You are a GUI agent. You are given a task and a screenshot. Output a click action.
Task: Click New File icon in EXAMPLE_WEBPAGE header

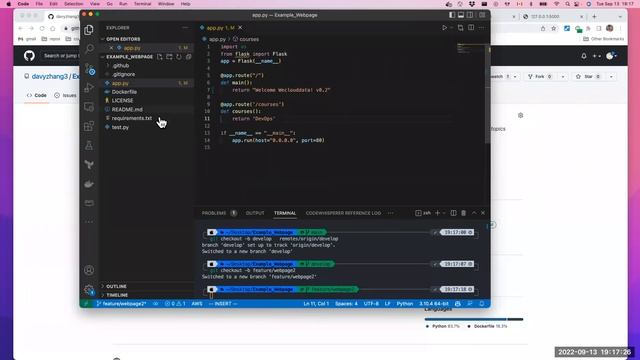pyautogui.click(x=160, y=57)
